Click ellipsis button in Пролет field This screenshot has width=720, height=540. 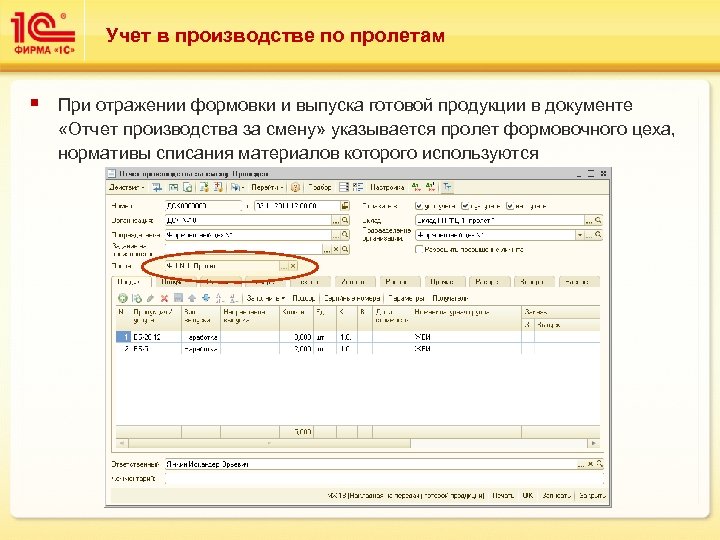point(284,266)
